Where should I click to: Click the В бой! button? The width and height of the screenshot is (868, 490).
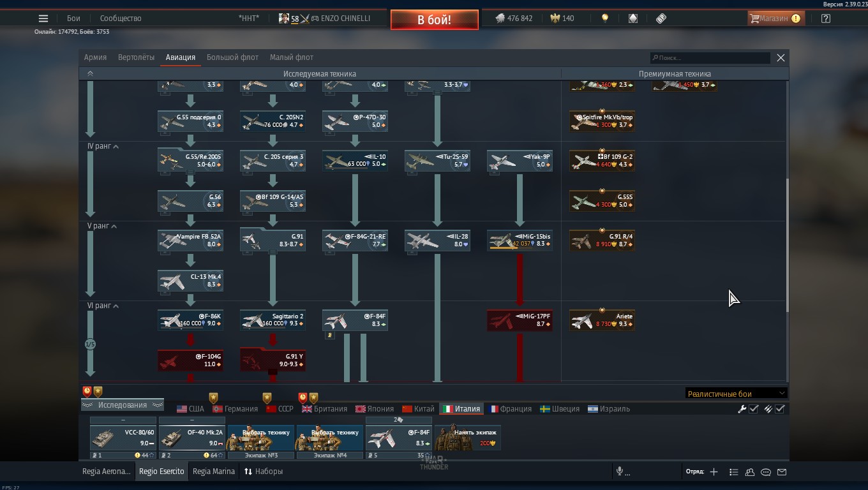pyautogui.click(x=435, y=20)
